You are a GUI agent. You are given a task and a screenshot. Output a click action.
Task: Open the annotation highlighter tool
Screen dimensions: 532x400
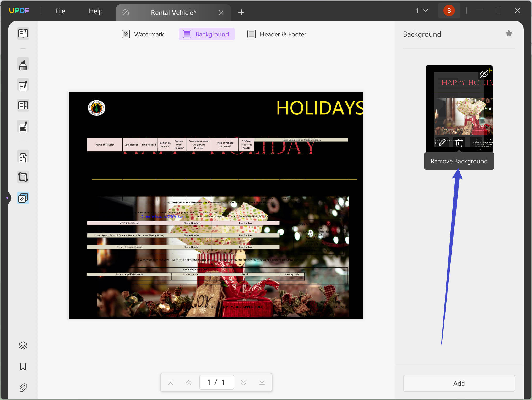[23, 64]
